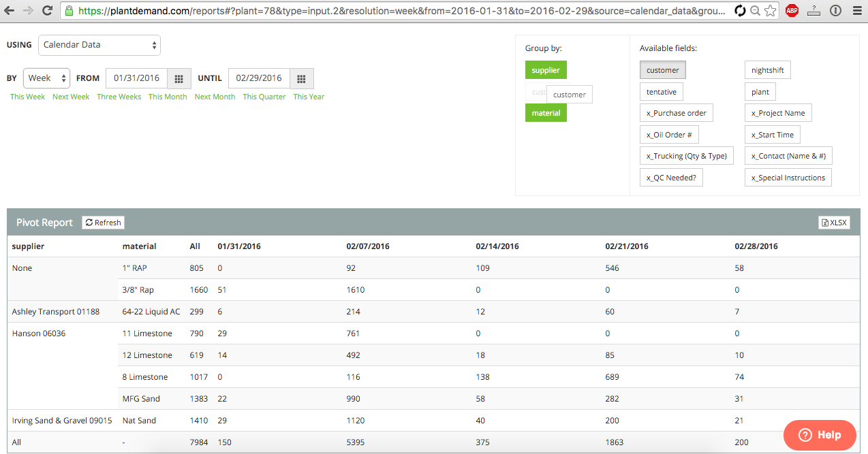The image size is (868, 454).
Task: Open the Calendar Data source dropdown
Action: pyautogui.click(x=99, y=45)
